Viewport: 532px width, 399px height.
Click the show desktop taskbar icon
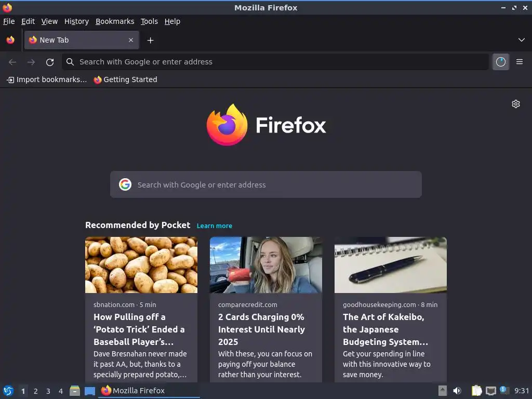[x=89, y=391]
